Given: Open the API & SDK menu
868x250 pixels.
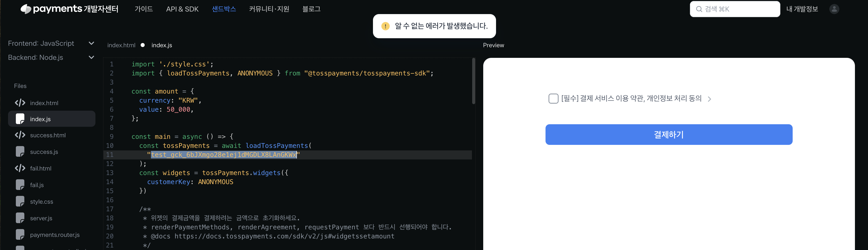Looking at the screenshot, I should 182,9.
